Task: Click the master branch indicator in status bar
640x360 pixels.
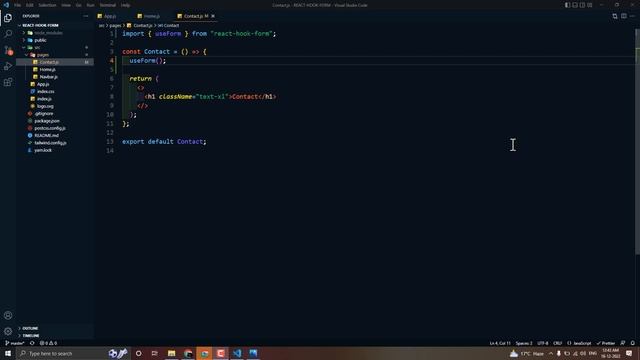Action: (15, 343)
